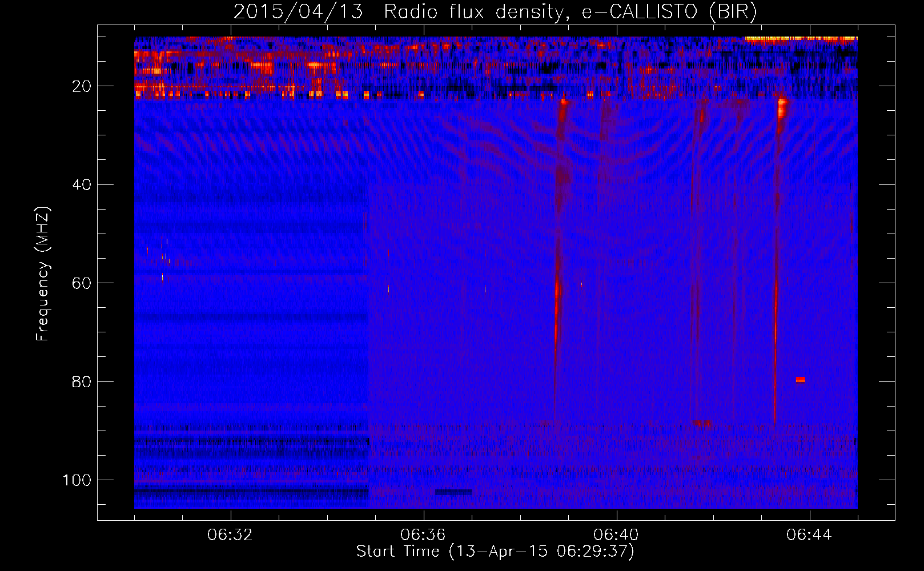This screenshot has height=571, width=924.
Task: Click the 'Start Time (13-Apr-15 06:29:37)' axis label
Action: (495, 552)
